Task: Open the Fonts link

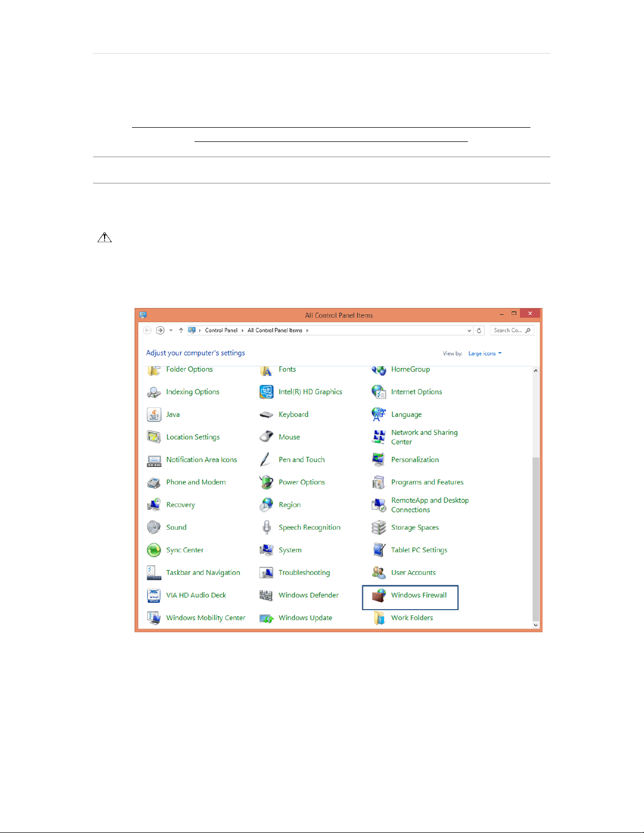Action: click(287, 369)
